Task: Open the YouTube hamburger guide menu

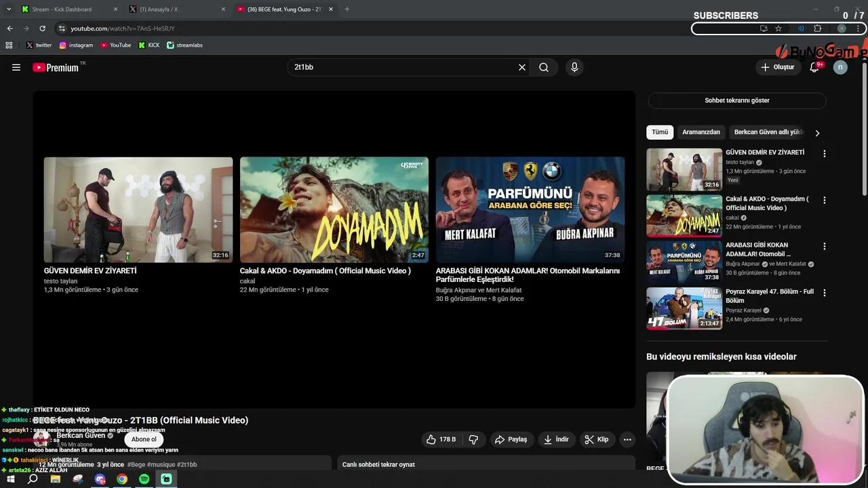Action: 16,67
